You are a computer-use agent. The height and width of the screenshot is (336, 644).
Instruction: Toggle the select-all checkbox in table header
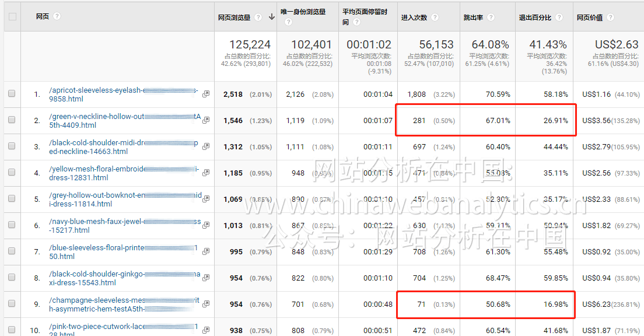pyautogui.click(x=12, y=17)
